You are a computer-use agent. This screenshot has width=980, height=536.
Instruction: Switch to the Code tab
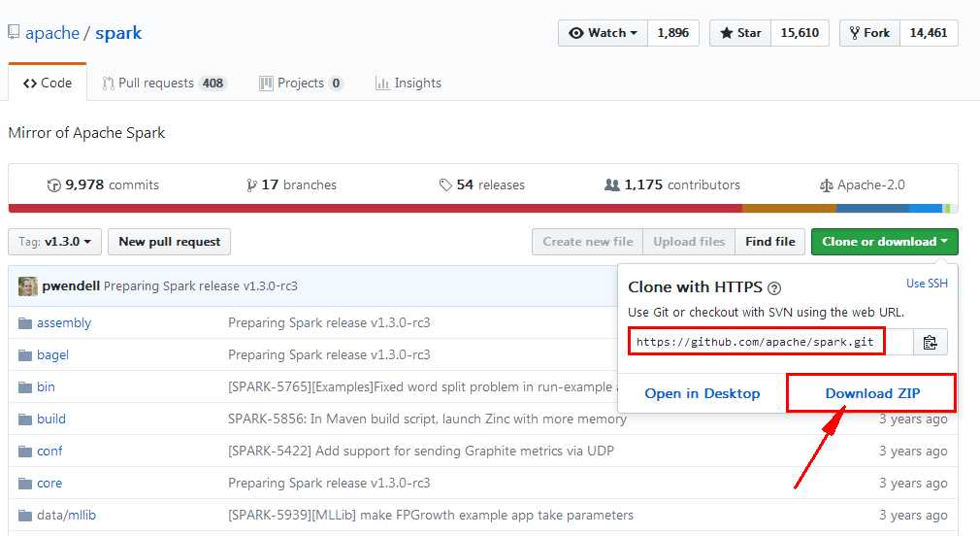[x=48, y=83]
